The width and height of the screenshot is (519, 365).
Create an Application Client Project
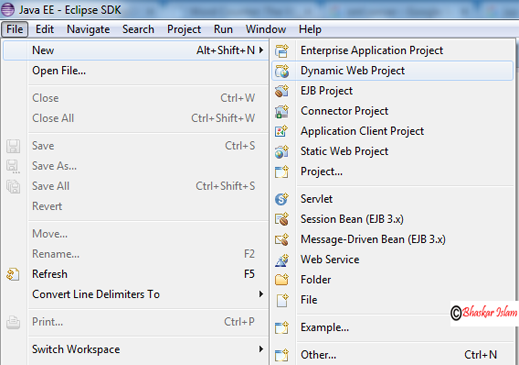coord(392,131)
